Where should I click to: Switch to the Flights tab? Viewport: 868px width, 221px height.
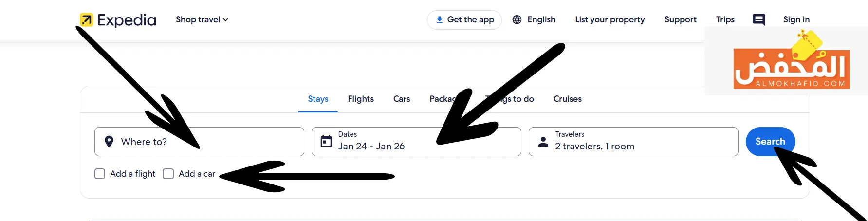pyautogui.click(x=361, y=99)
